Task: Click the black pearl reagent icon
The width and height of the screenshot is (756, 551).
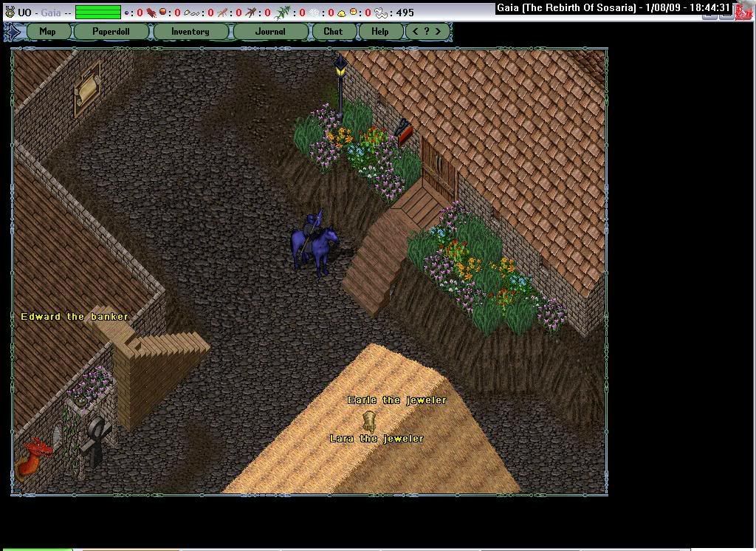Action: tap(126, 13)
